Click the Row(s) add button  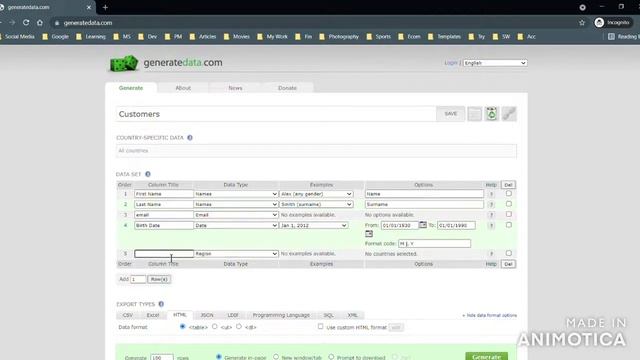[x=159, y=279]
